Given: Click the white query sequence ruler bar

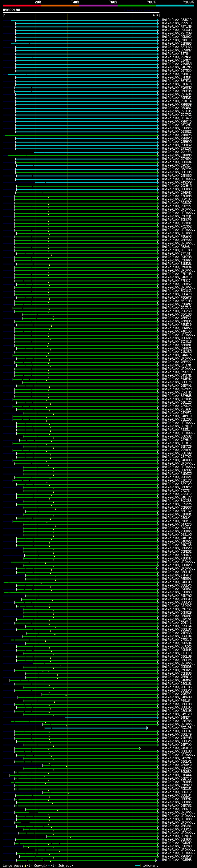Looking at the screenshot, I should [x=81, y=13].
